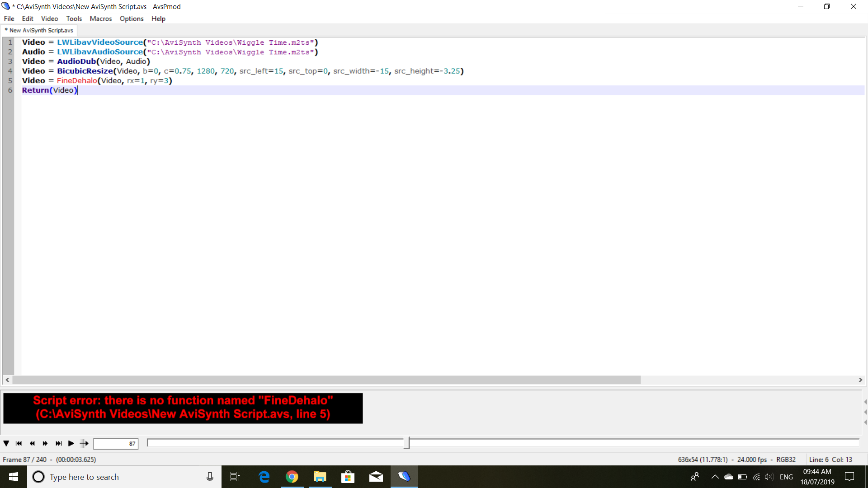The width and height of the screenshot is (868, 488).
Task: Click the toggle video preview triangle button
Action: pos(6,443)
